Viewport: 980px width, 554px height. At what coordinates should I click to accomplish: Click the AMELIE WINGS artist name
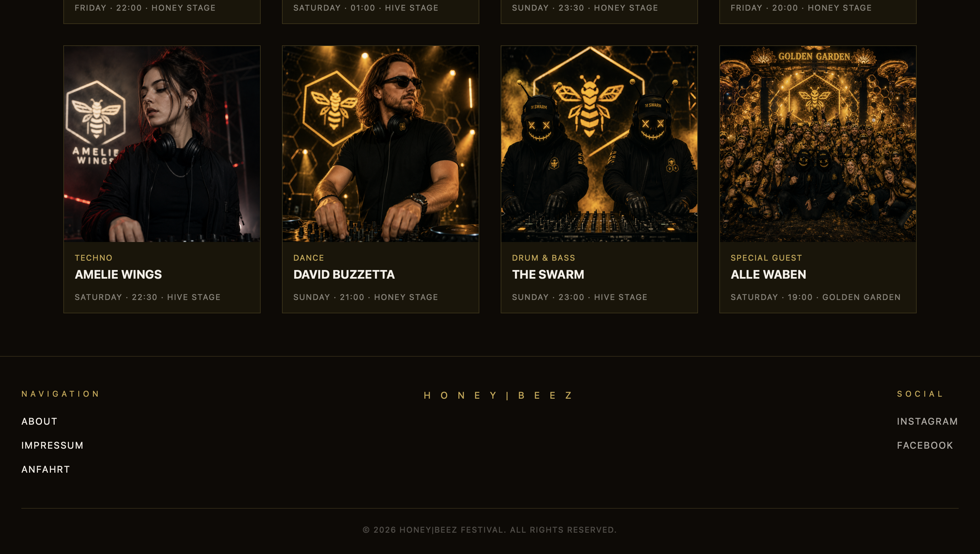(118, 274)
